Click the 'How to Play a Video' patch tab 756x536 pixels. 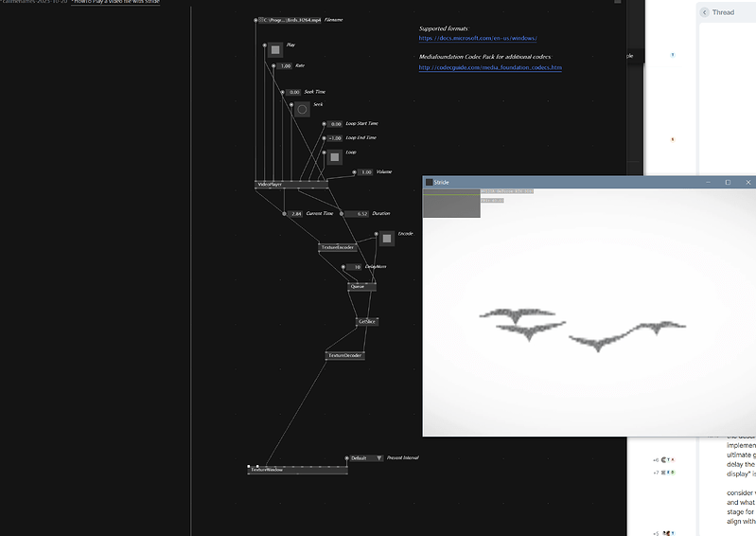[x=115, y=2]
